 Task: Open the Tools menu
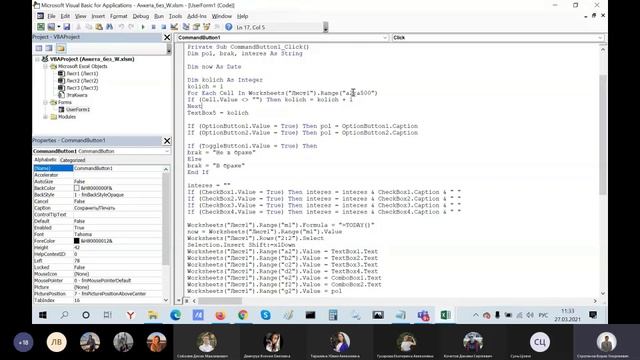click(x=175, y=16)
